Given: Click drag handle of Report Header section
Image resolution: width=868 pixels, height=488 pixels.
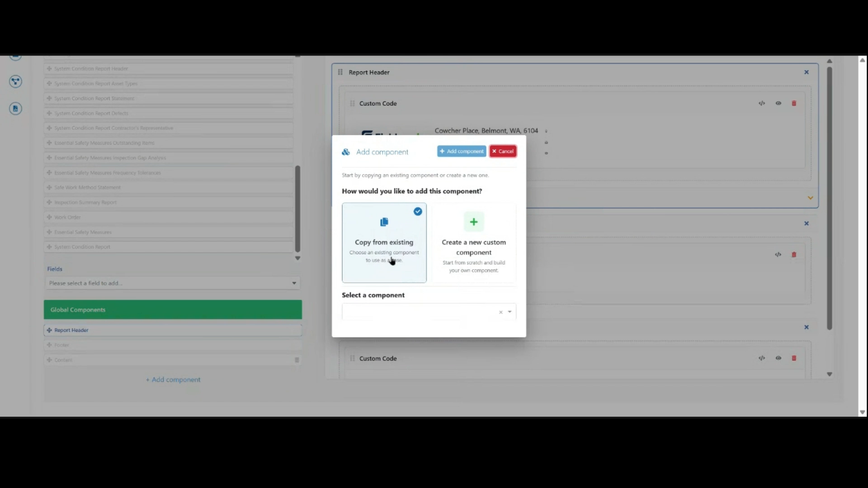Looking at the screenshot, I should (340, 72).
